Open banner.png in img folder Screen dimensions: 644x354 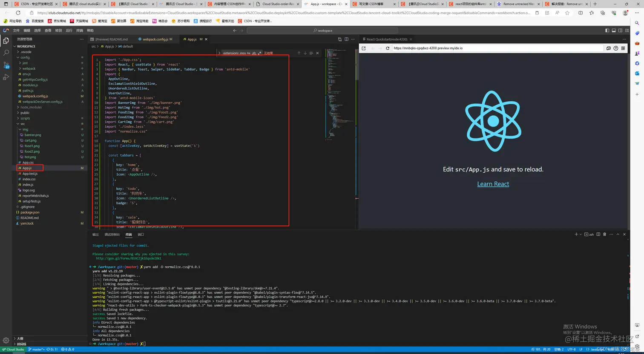pyautogui.click(x=50, y=135)
